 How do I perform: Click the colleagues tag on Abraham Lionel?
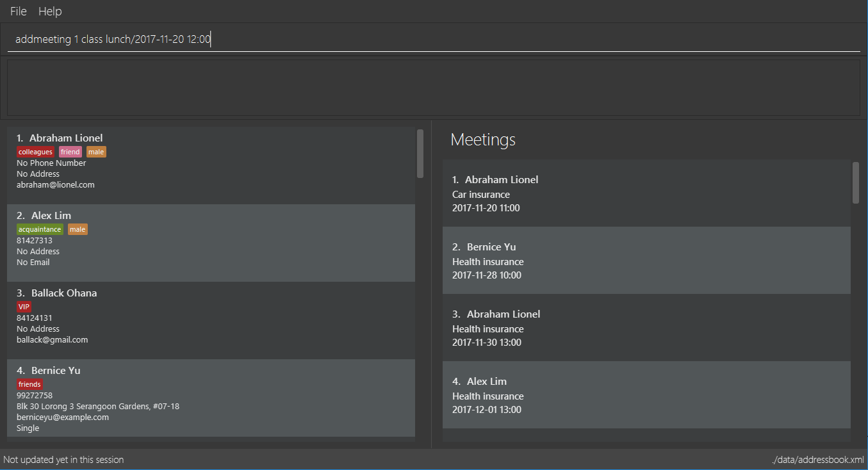coord(35,152)
